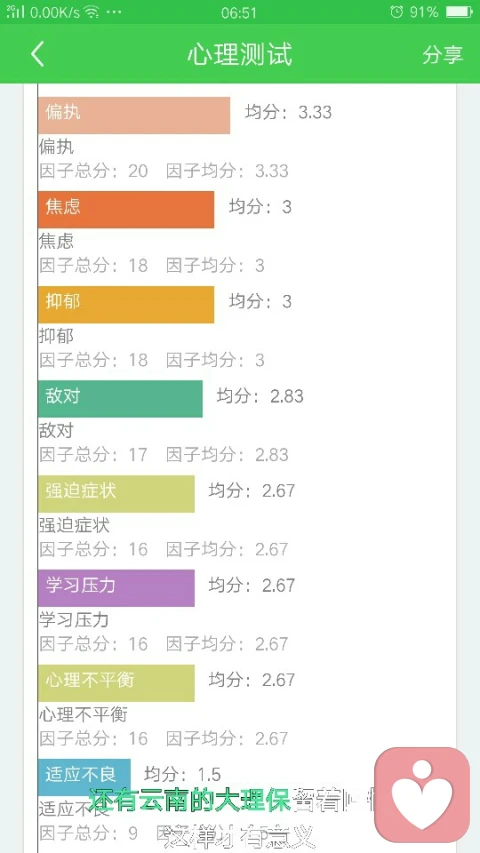Tap the orange 焦虑 score bar
This screenshot has width=480, height=853.
point(126,209)
